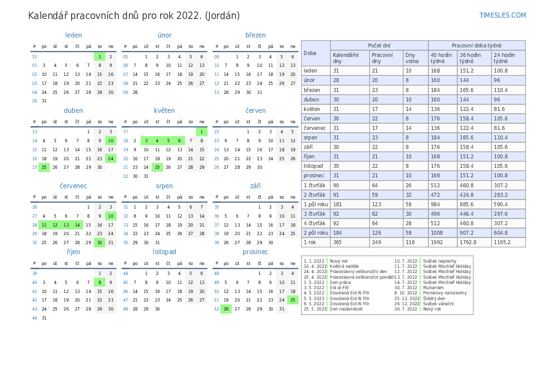The height and width of the screenshot is (392, 554).
Task: Select the 'červenec' month heading above its calendar
Action: [x=73, y=186]
